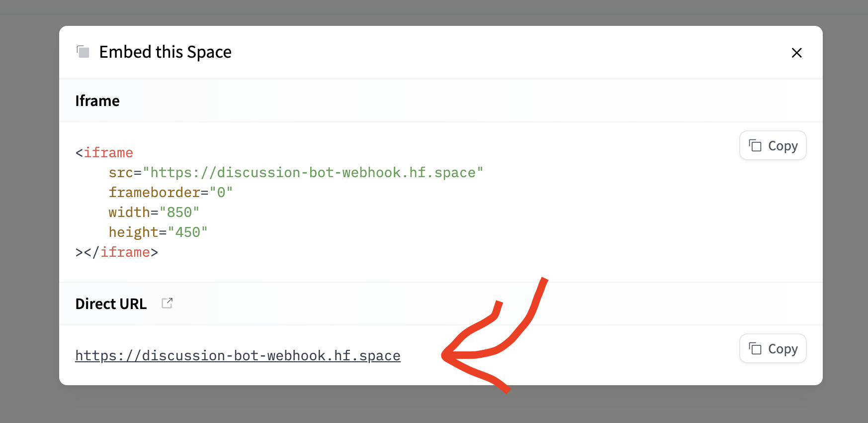Click the closing </iframe> tag in the code
Screen dimensions: 868x423
tap(125, 252)
